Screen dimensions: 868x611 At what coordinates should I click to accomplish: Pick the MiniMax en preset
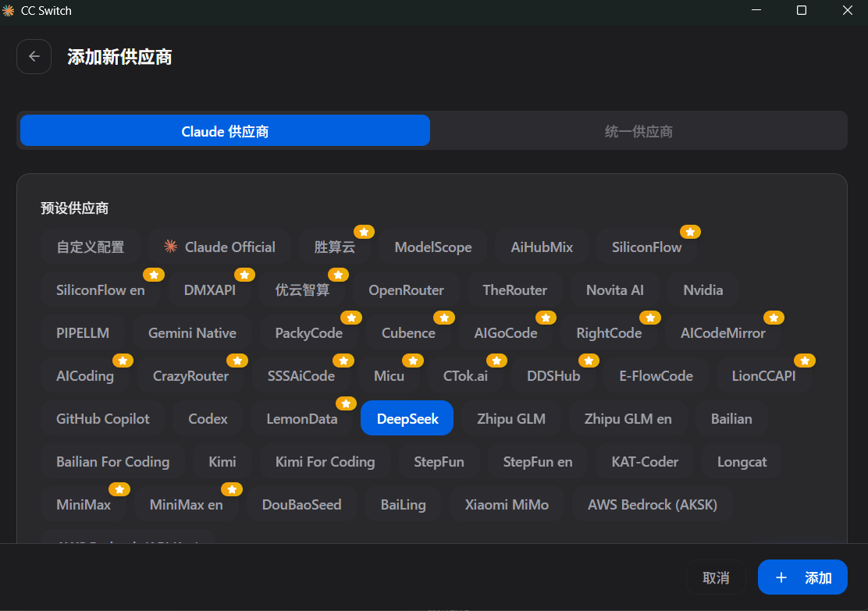coord(186,504)
